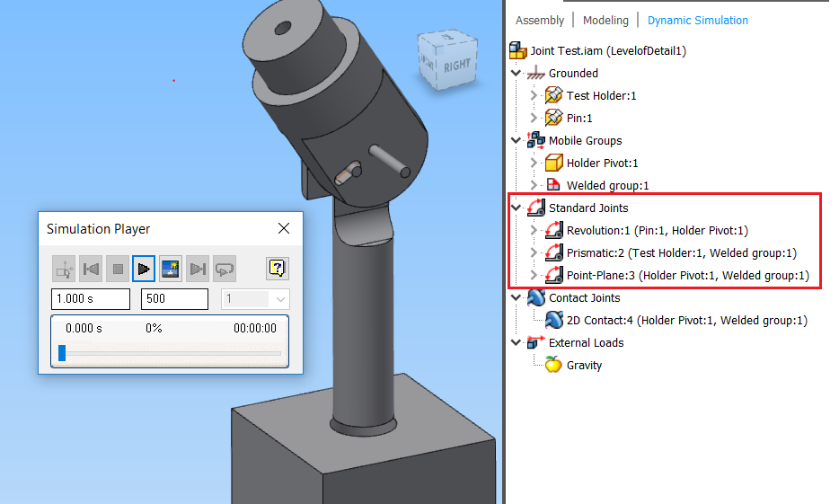Select 'Revolution:1 (Pin:1, Holder Pivot:1)' text
This screenshot has height=504, width=839.
[658, 231]
